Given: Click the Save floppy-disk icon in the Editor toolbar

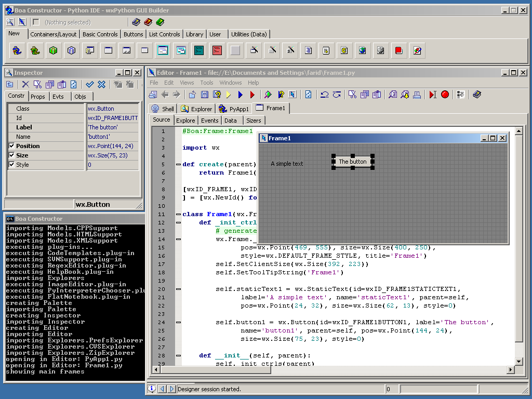Looking at the screenshot, I should [205, 95].
